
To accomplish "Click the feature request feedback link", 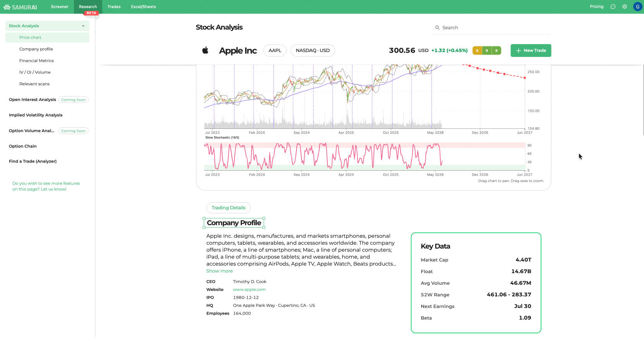I will (x=46, y=186).
